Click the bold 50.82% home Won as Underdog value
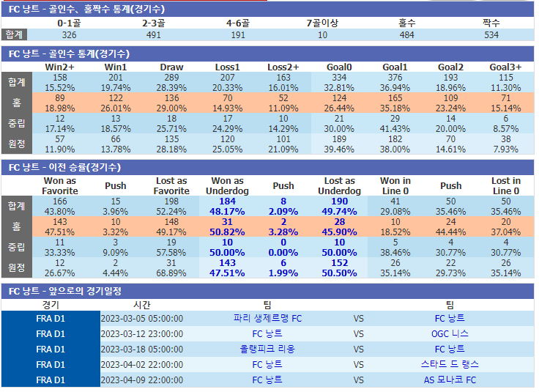 [227, 232]
